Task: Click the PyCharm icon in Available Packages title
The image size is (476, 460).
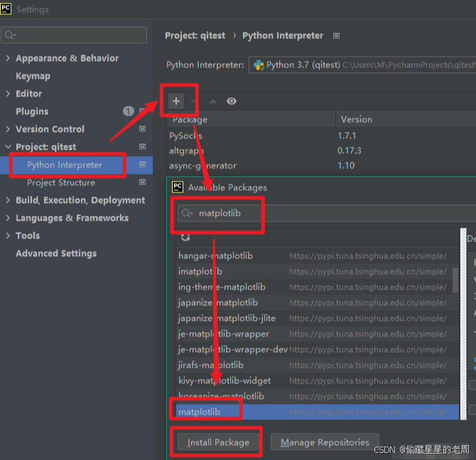Action: point(178,187)
